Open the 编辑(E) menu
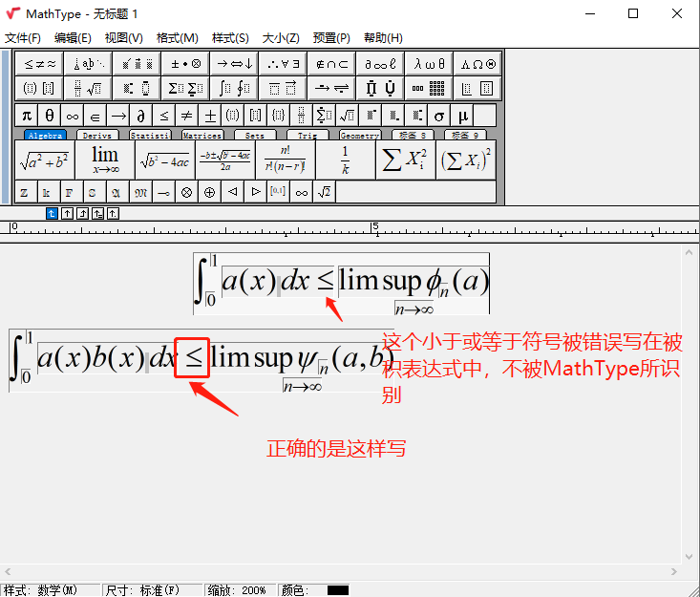 point(73,38)
